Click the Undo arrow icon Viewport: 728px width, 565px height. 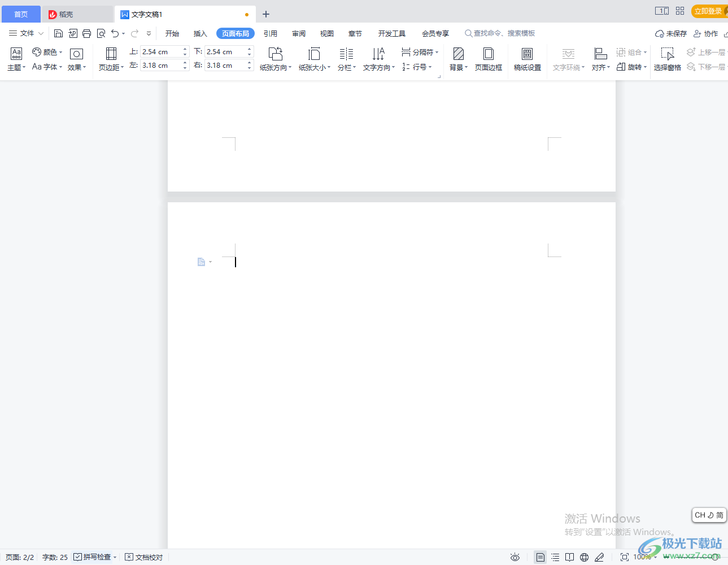(115, 33)
